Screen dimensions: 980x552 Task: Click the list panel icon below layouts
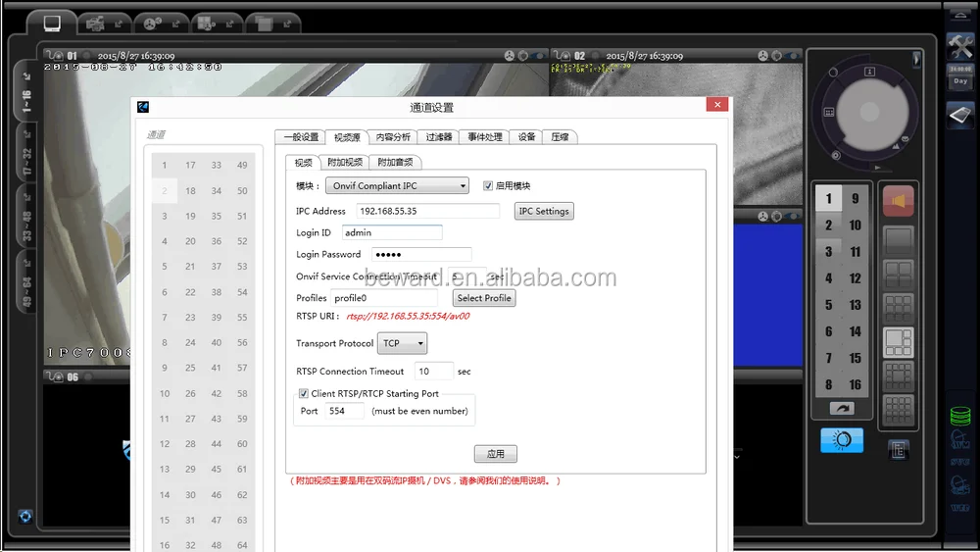[x=898, y=449]
